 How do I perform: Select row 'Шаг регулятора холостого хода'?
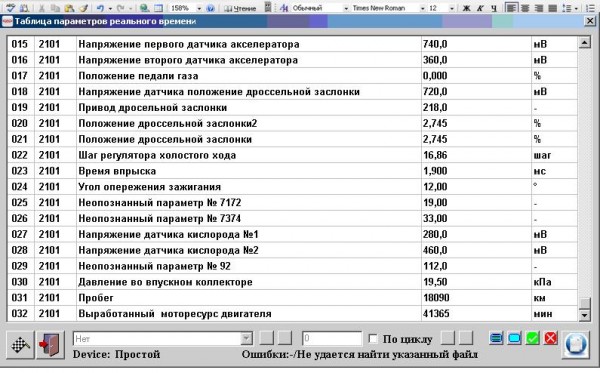[x=292, y=155]
